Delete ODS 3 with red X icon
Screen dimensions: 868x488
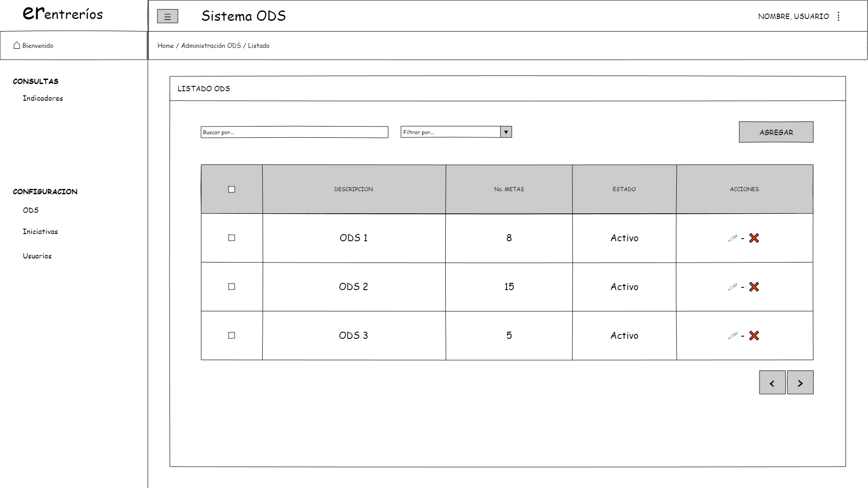click(754, 336)
